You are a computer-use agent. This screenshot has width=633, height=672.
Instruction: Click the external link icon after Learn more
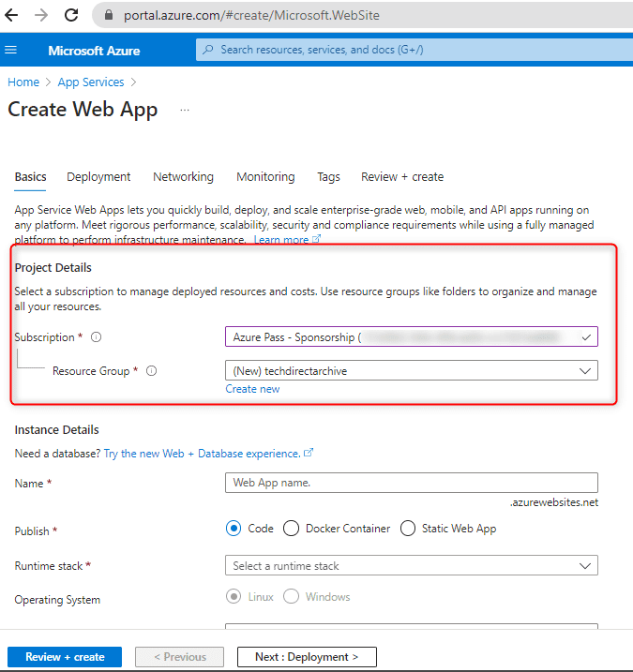coord(316,239)
